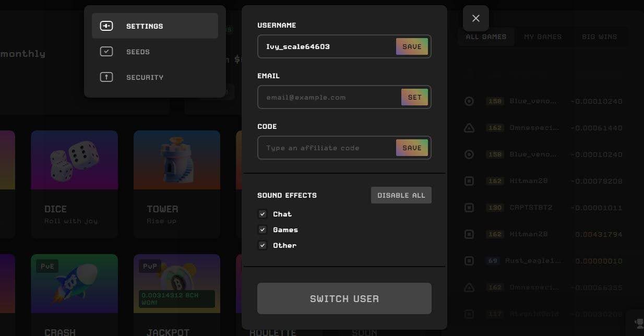Viewport: 644px width, 336px height.
Task: Select the Big Wins tab
Action: tap(599, 37)
